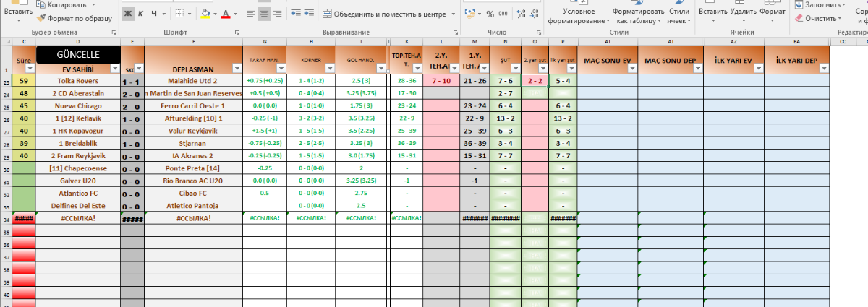Apply the yellow fill color bucket
This screenshot has width=868, height=307.
coord(205,14)
